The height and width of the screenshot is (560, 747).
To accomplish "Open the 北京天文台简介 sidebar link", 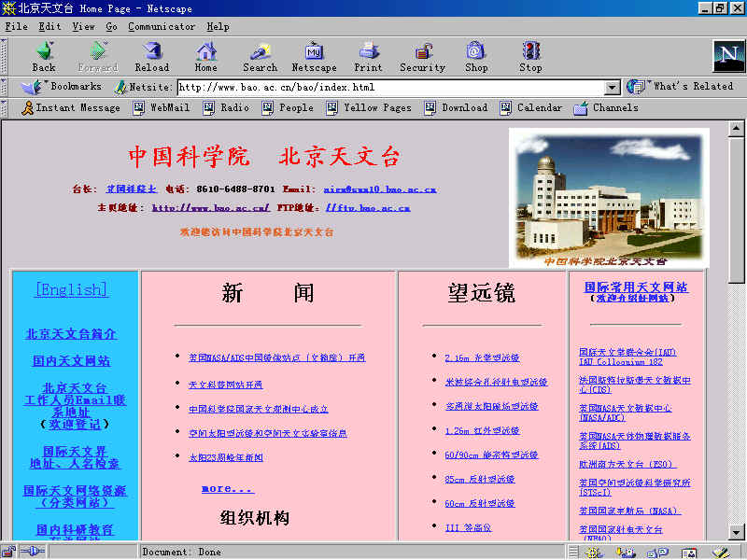I will pos(71,334).
